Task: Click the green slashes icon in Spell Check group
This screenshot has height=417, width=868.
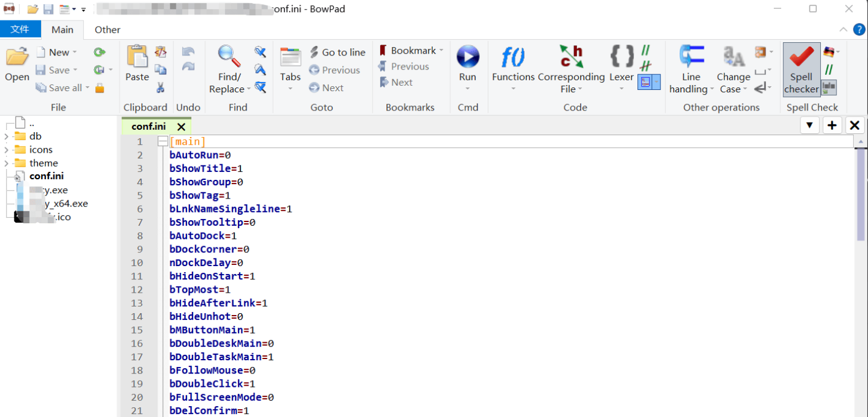Action: (829, 70)
